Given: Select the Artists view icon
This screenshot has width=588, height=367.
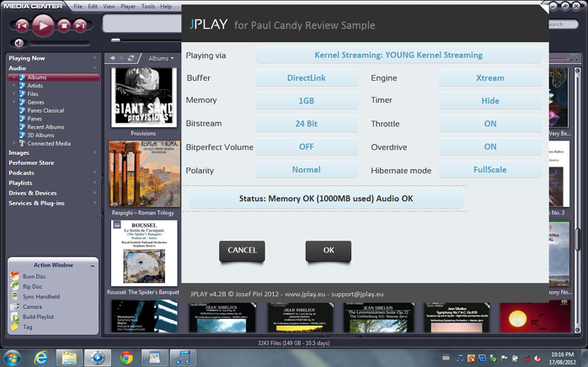Looking at the screenshot, I should (x=23, y=86).
